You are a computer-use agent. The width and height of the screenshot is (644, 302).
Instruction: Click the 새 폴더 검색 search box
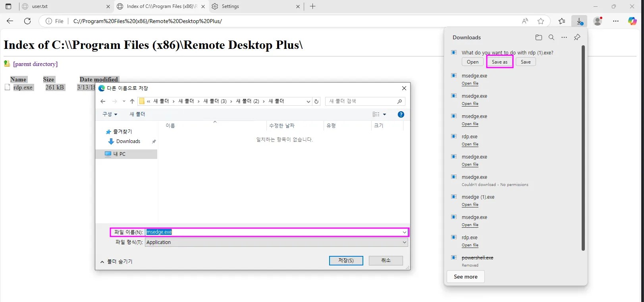[365, 101]
